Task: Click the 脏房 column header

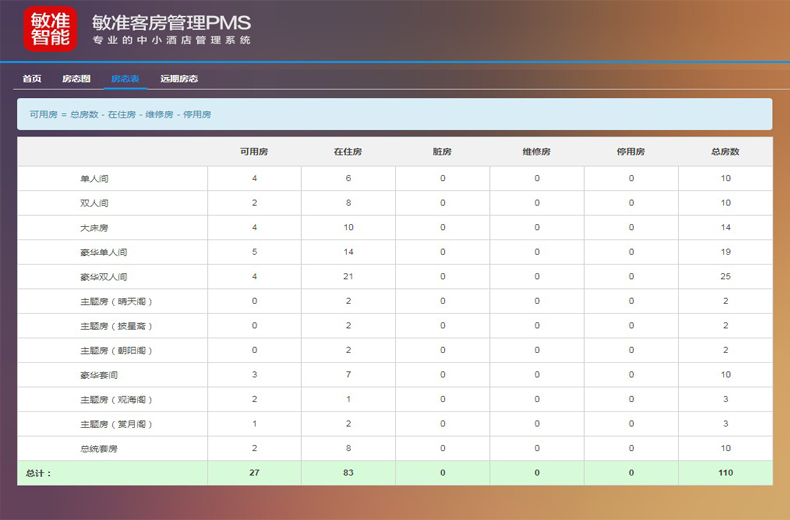Action: (x=442, y=152)
